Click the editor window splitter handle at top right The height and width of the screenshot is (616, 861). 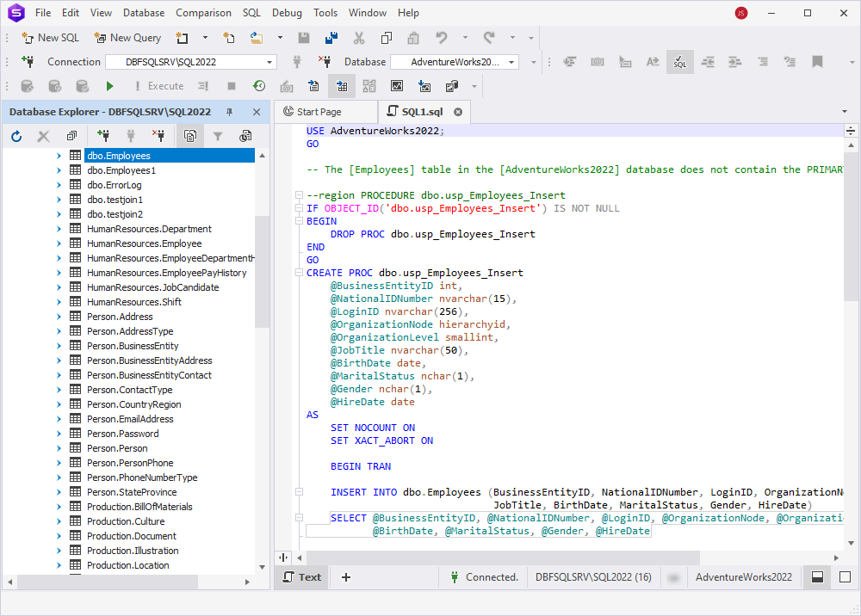[x=850, y=131]
